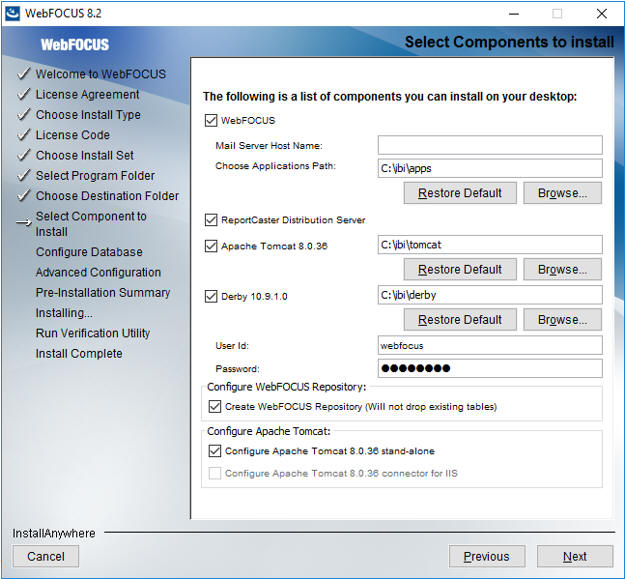The width and height of the screenshot is (625, 579).
Task: Click the Cancel button
Action: coord(46,556)
